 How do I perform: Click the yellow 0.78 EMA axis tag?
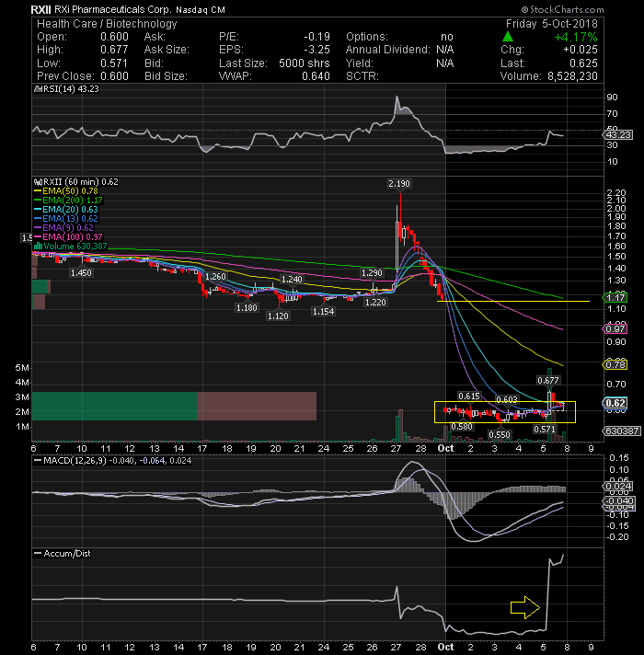615,365
